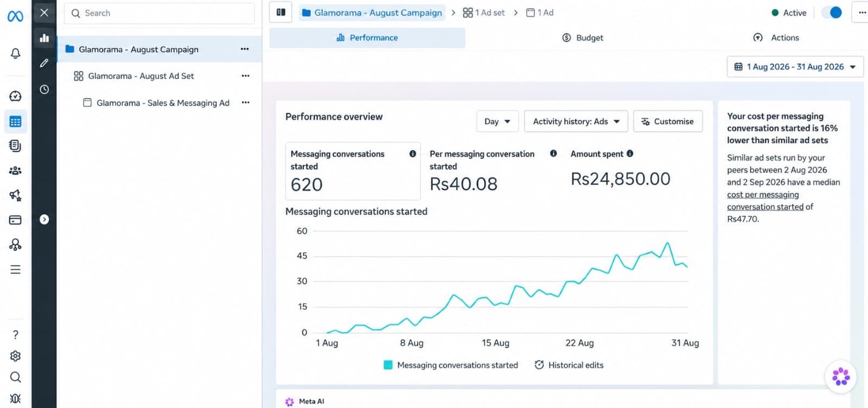Open the 1 Aug 2026 - 31 Aug 2026 date picker
Viewport: 868px width, 408px height.
pyautogui.click(x=795, y=67)
